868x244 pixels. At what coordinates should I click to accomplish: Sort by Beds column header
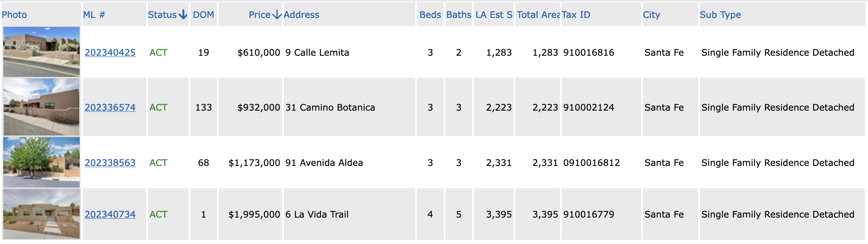point(430,15)
